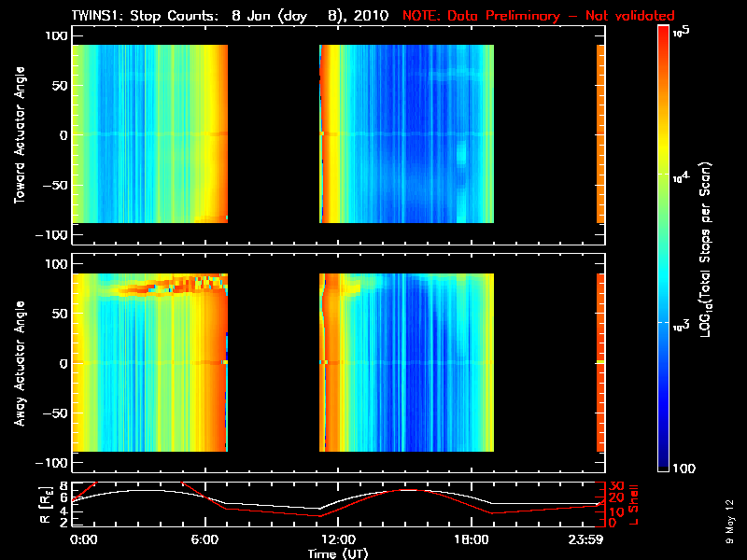This screenshot has width=747, height=560.
Task: Click the "0" tick on Toward Actuator Angle axis
Action: (63, 135)
